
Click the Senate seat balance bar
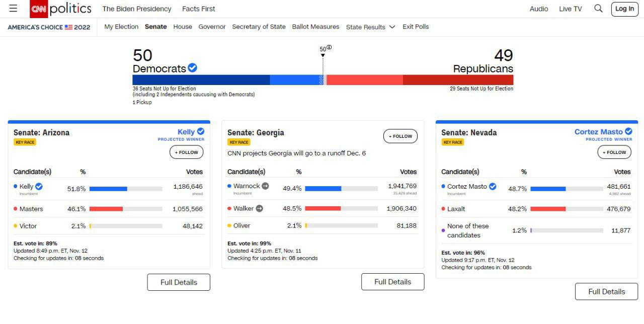coord(323,80)
